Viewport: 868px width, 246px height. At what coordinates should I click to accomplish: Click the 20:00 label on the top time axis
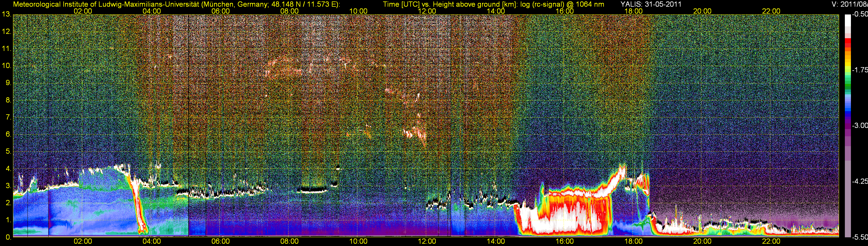click(702, 11)
